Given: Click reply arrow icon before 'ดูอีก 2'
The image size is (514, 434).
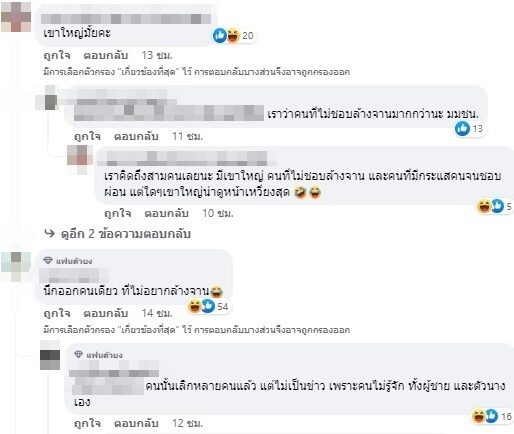Looking at the screenshot, I should tap(49, 234).
